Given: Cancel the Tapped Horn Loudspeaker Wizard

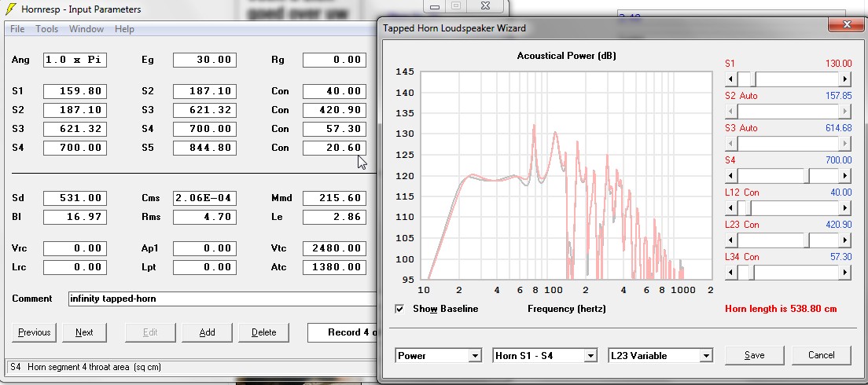Looking at the screenshot, I should pyautogui.click(x=821, y=355).
